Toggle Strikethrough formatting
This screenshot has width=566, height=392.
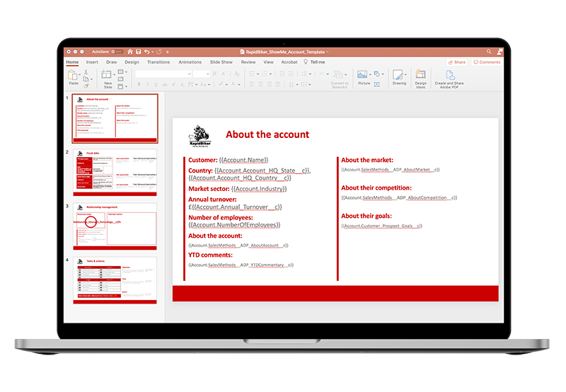pyautogui.click(x=165, y=84)
